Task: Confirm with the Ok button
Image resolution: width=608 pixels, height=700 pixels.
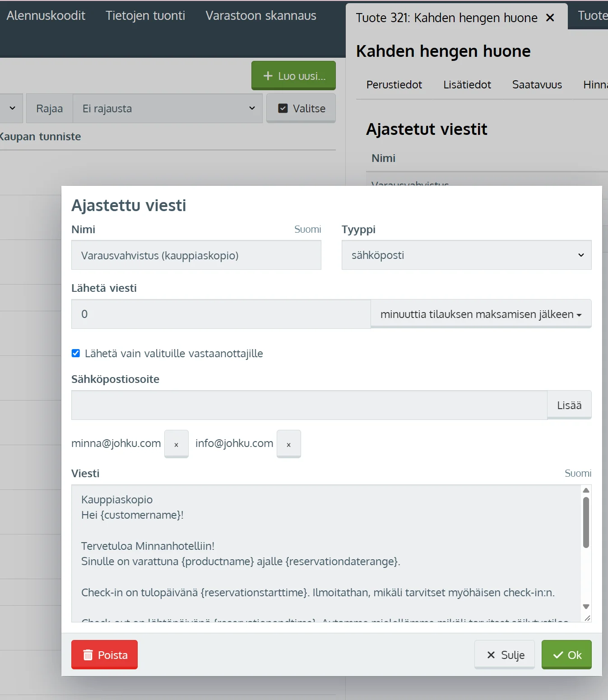Action: [566, 654]
